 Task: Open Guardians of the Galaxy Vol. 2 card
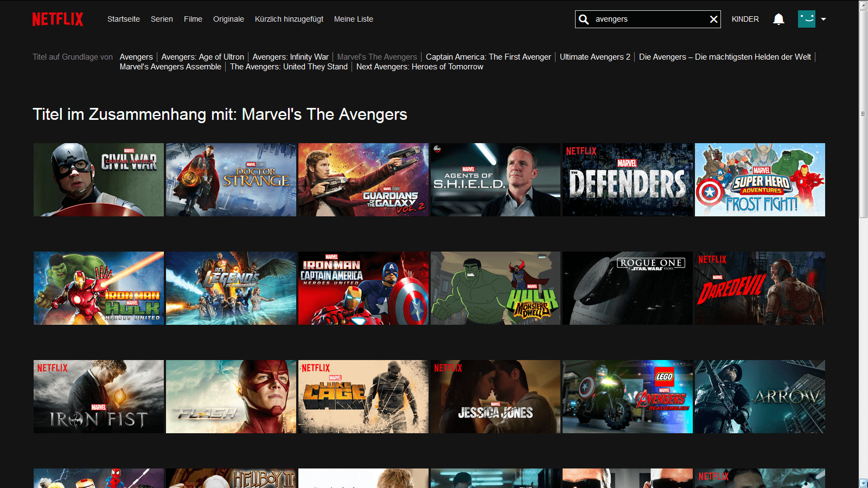[x=363, y=180]
